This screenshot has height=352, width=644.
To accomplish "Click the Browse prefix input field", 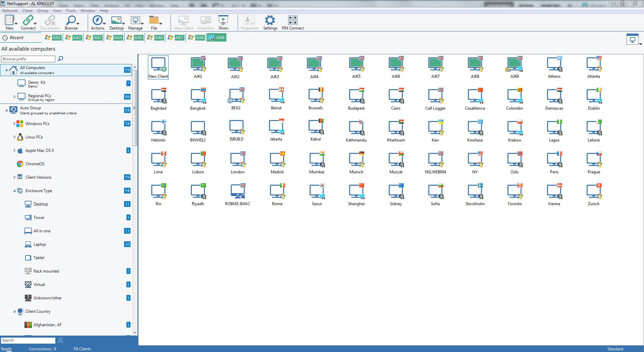I will (x=28, y=59).
